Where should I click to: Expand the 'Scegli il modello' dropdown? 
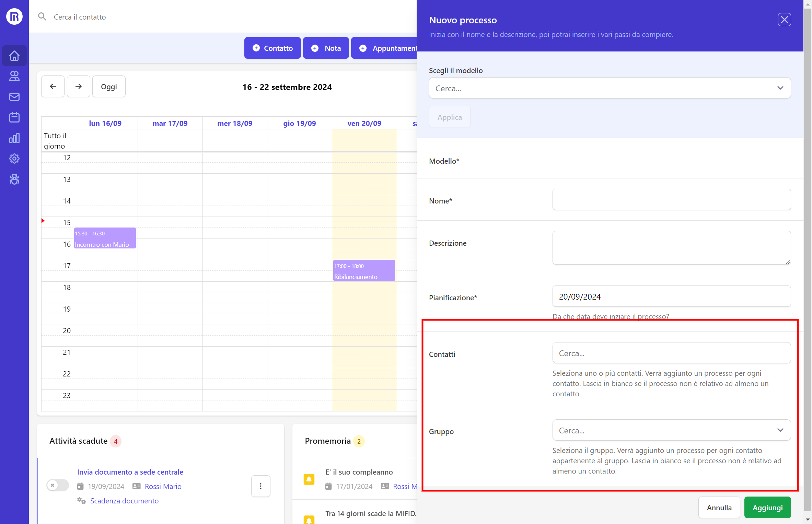coord(610,88)
